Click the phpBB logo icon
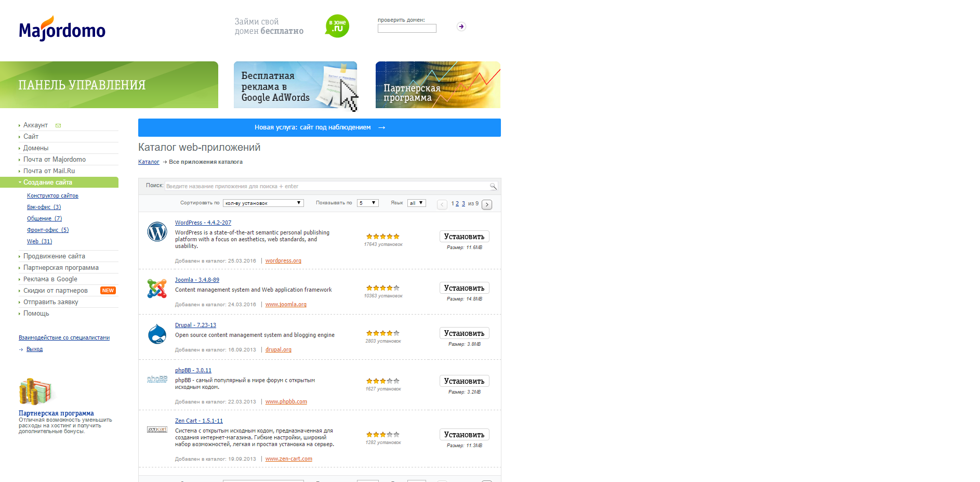Image resolution: width=980 pixels, height=482 pixels. tap(157, 379)
